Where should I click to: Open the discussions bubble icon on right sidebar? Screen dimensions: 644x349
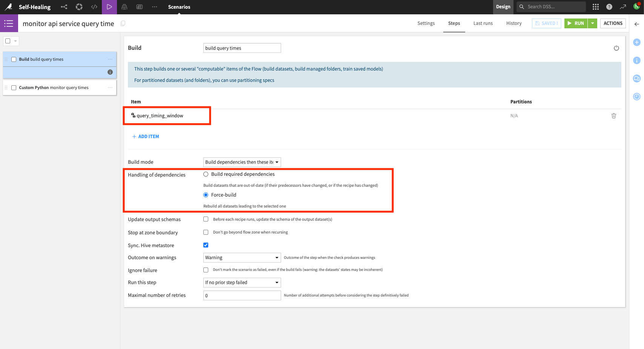tap(636, 78)
